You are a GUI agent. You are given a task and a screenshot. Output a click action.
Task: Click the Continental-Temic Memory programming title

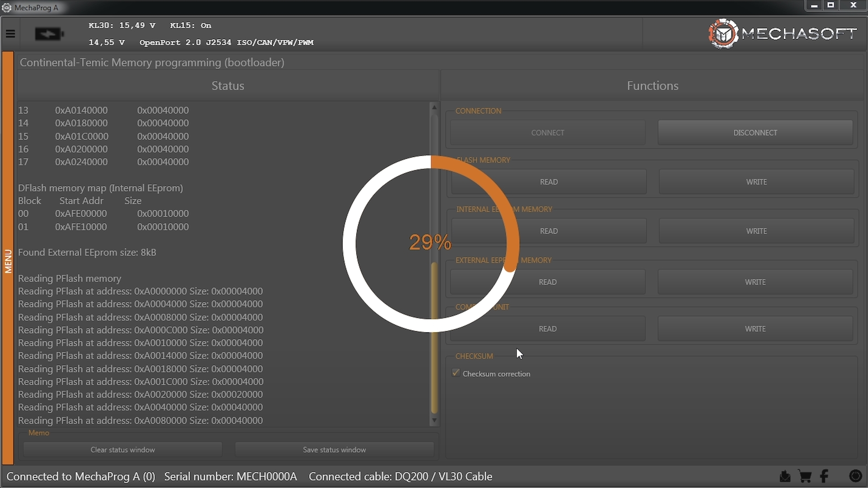click(152, 62)
